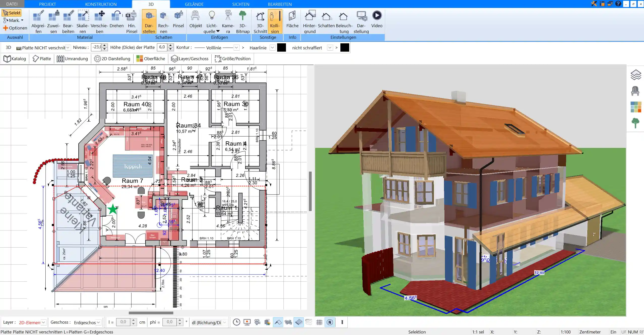Toggle Kollision mode
This screenshot has width=644, height=335.
click(275, 22)
